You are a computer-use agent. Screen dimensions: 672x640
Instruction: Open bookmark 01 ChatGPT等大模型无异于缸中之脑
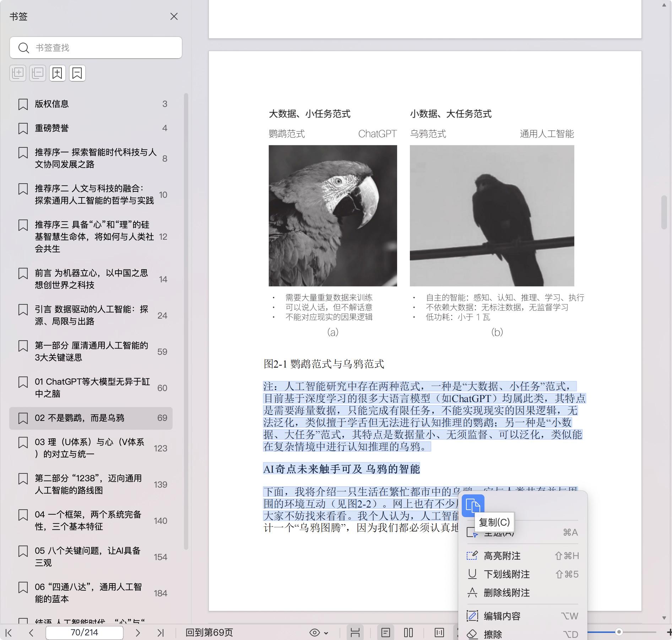[x=92, y=387]
